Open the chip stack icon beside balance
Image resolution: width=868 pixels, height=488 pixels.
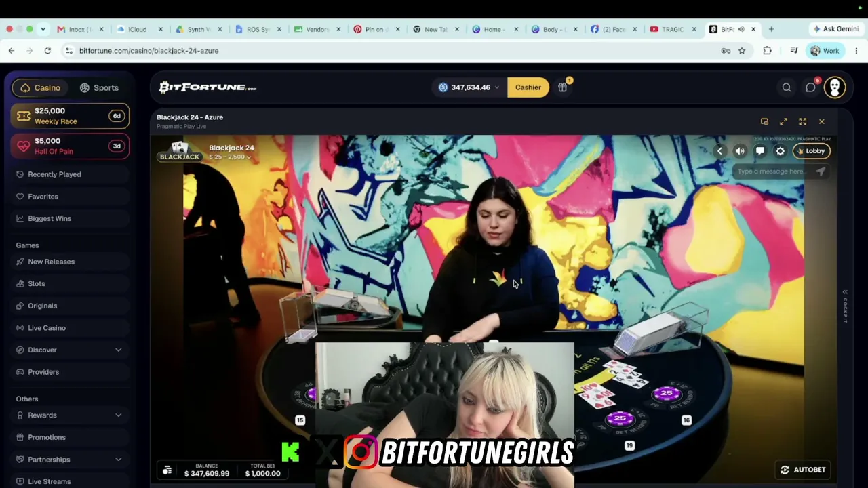167,470
